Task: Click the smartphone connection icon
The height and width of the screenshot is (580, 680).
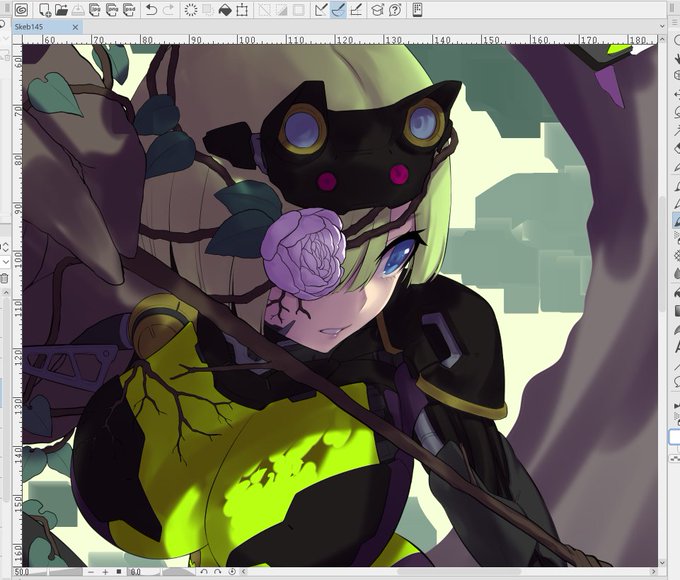Action: pos(417,10)
